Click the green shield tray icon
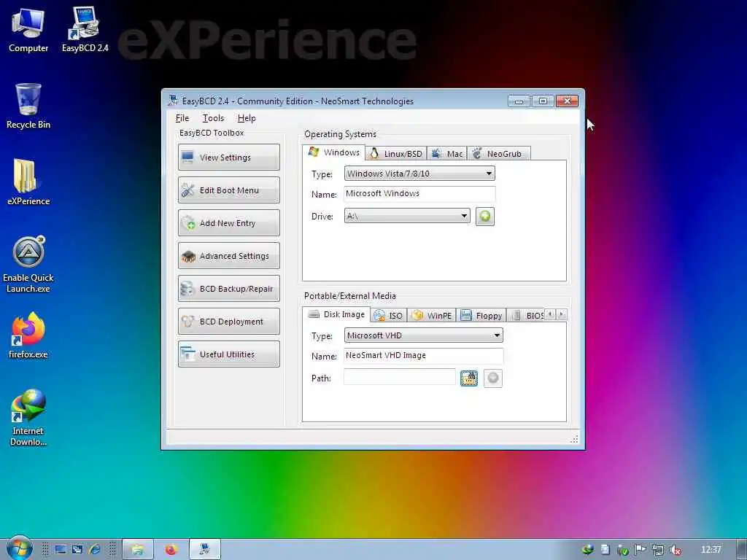747x560 pixels. (623, 550)
